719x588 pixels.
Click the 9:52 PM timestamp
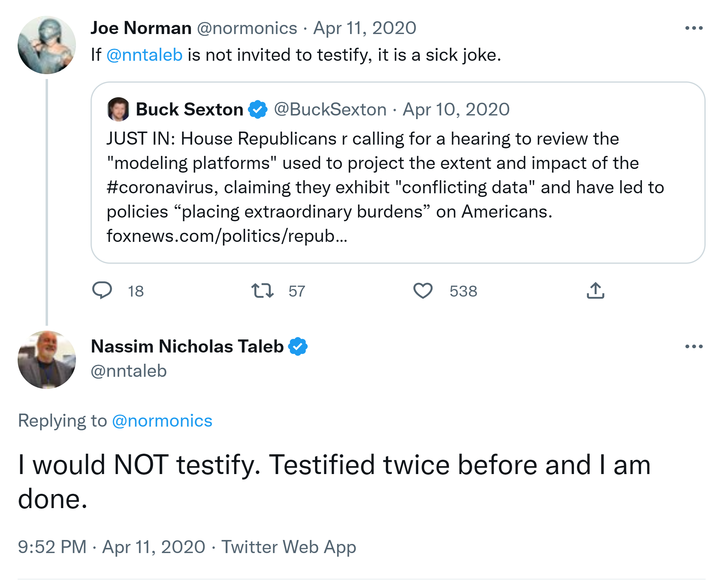(52, 547)
